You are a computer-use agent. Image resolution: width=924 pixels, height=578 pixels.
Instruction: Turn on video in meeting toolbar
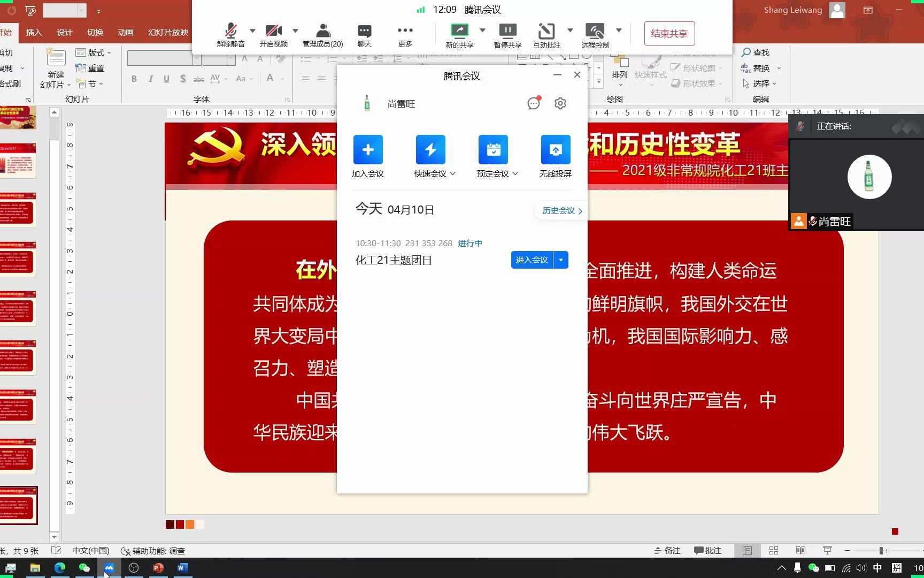[273, 35]
